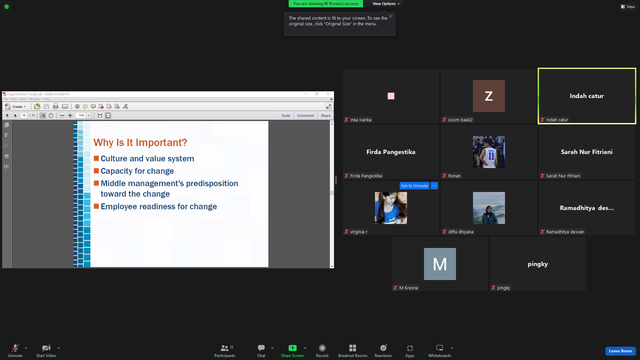640x360 pixels.
Task: Click Leave Room button
Action: coord(620,351)
